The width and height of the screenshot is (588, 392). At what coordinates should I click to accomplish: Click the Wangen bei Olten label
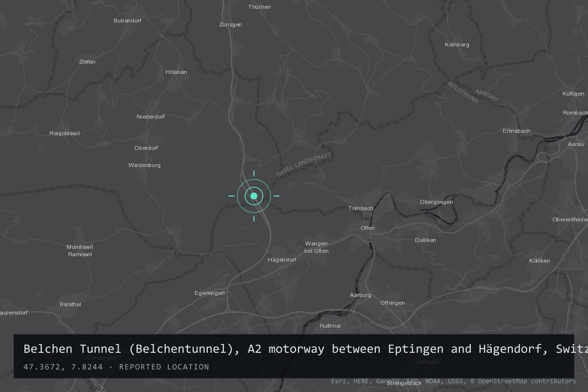317,247
